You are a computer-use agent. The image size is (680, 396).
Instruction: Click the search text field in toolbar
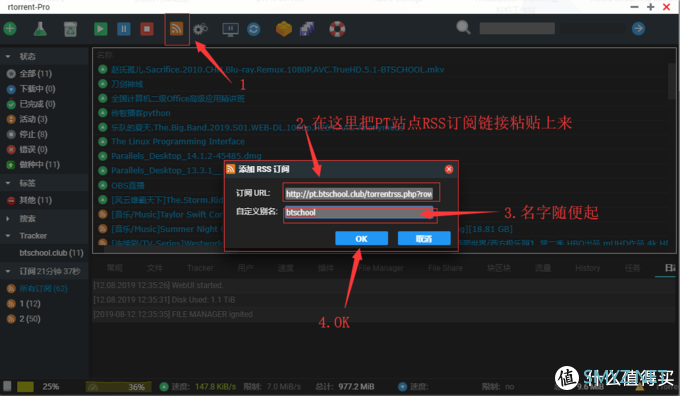coord(517,29)
